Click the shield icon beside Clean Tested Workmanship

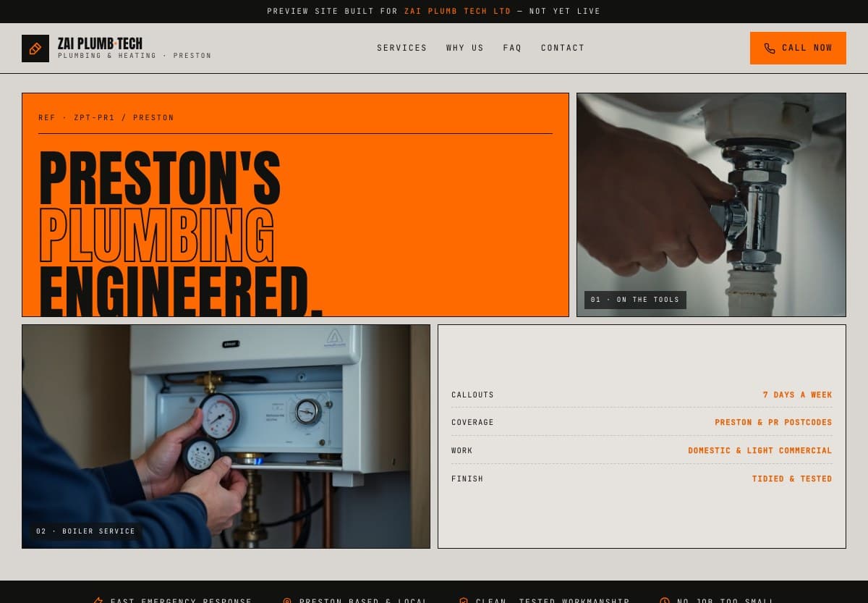click(464, 600)
